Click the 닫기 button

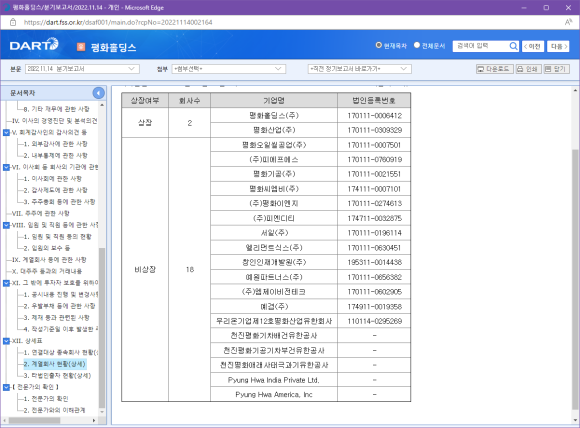(556, 69)
